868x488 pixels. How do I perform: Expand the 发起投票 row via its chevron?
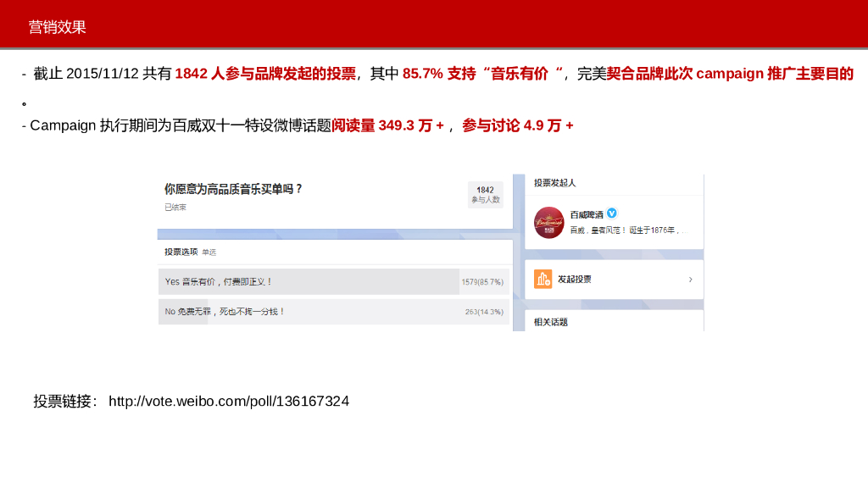coord(692,279)
